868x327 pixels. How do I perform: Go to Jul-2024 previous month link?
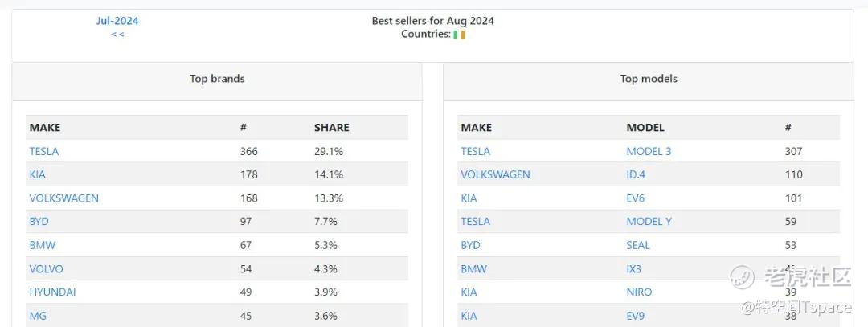click(x=117, y=21)
